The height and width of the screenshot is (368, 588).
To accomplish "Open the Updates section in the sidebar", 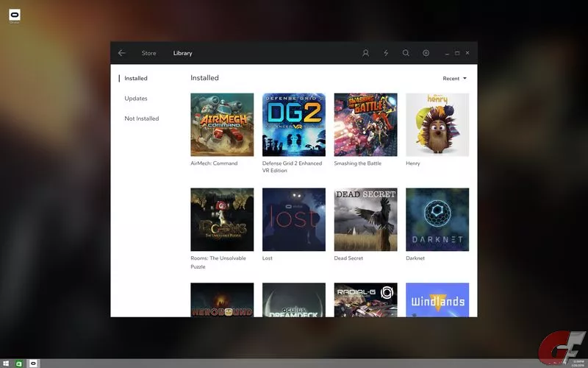I will (136, 99).
